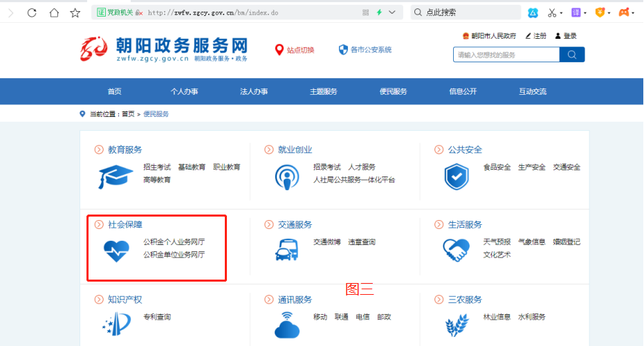644x346 pixels.
Task: Click the 教育服务 heading
Action: click(x=125, y=149)
